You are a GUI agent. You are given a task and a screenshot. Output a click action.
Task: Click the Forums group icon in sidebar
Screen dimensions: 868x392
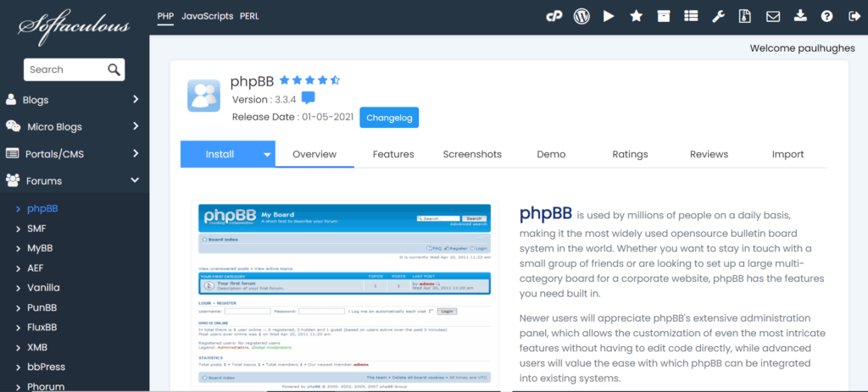13,180
